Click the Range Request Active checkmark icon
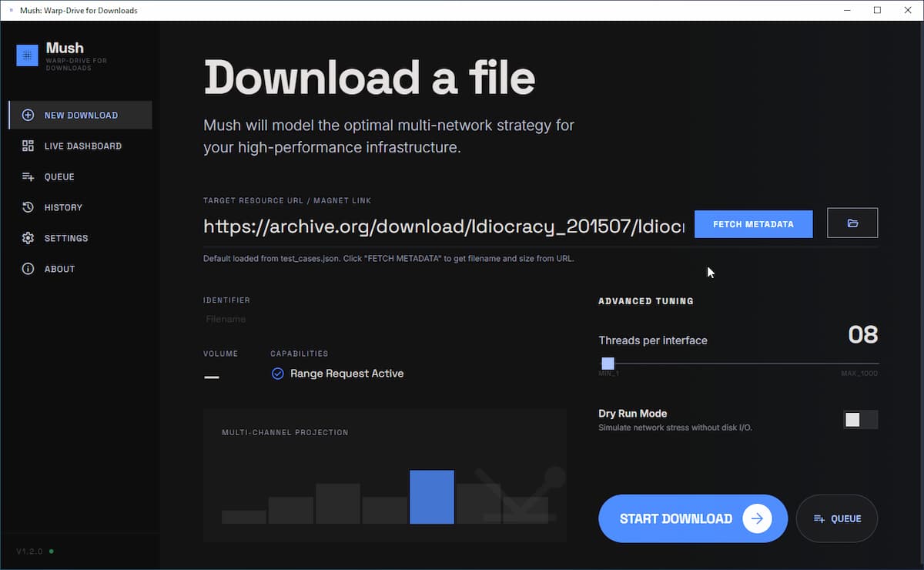Image resolution: width=924 pixels, height=570 pixels. (x=278, y=374)
